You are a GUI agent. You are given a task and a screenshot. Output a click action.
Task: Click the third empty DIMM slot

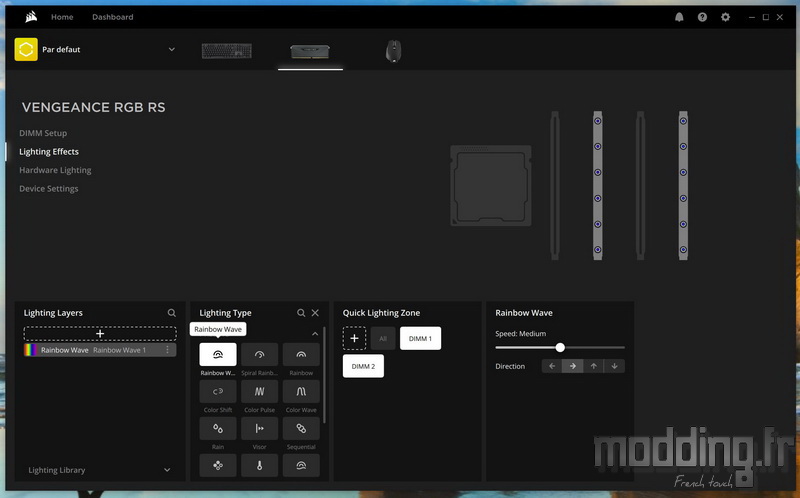[640, 186]
